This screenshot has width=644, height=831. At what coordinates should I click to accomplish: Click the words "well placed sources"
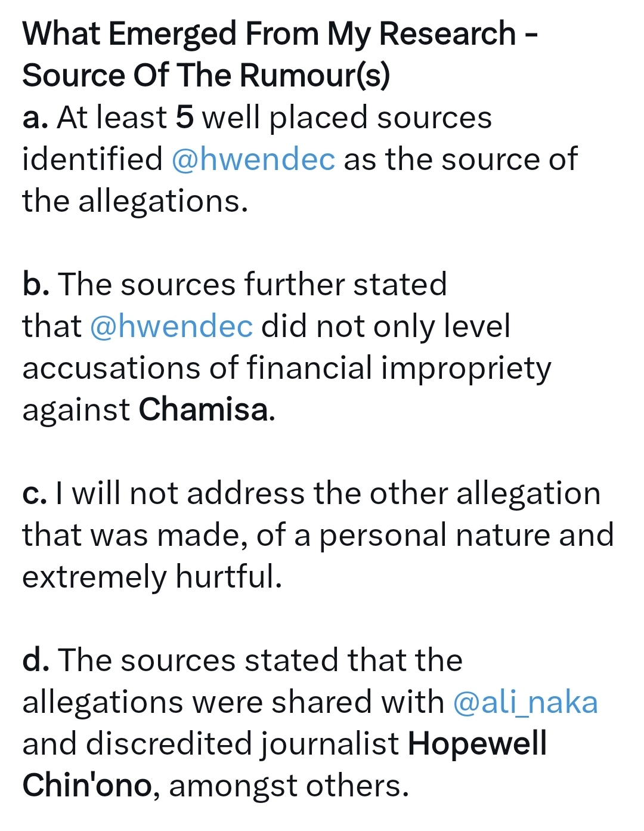[347, 118]
